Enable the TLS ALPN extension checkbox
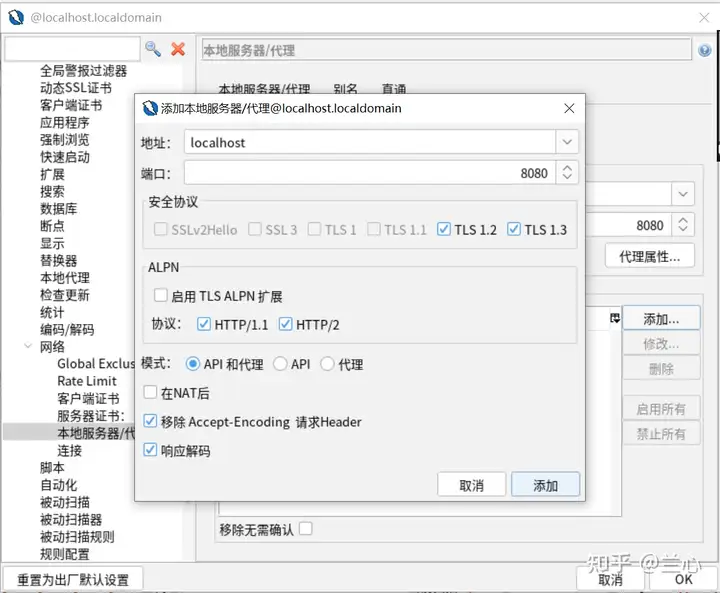The width and height of the screenshot is (720, 593). tap(160, 295)
